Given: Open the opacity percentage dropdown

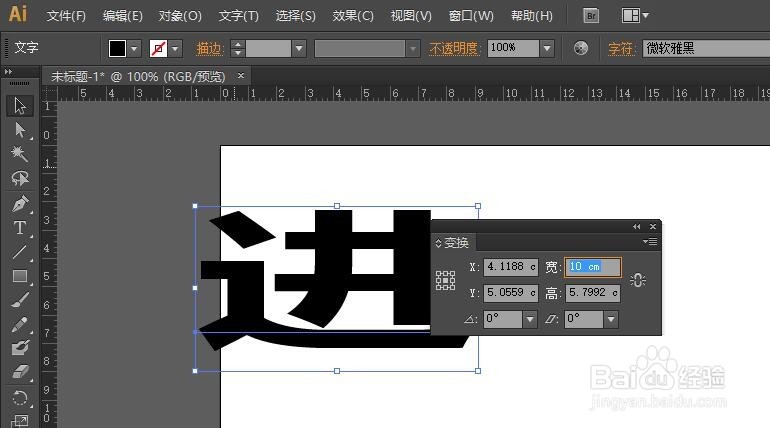Looking at the screenshot, I should pos(547,49).
